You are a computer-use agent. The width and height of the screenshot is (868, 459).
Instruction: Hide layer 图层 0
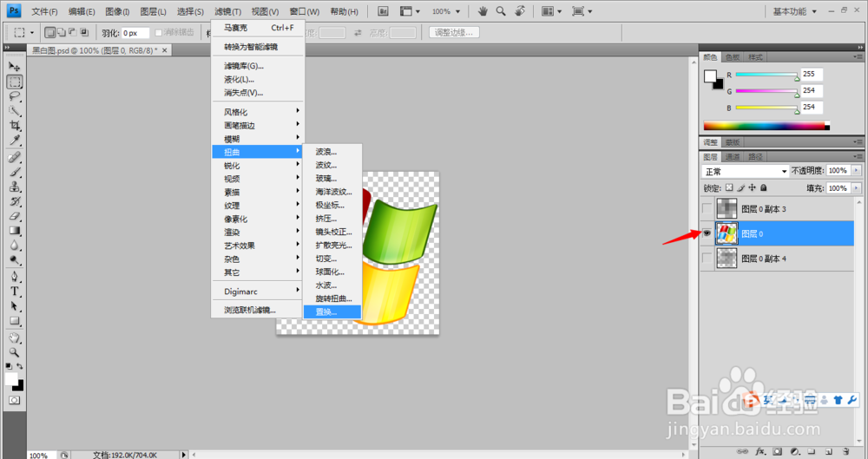707,233
